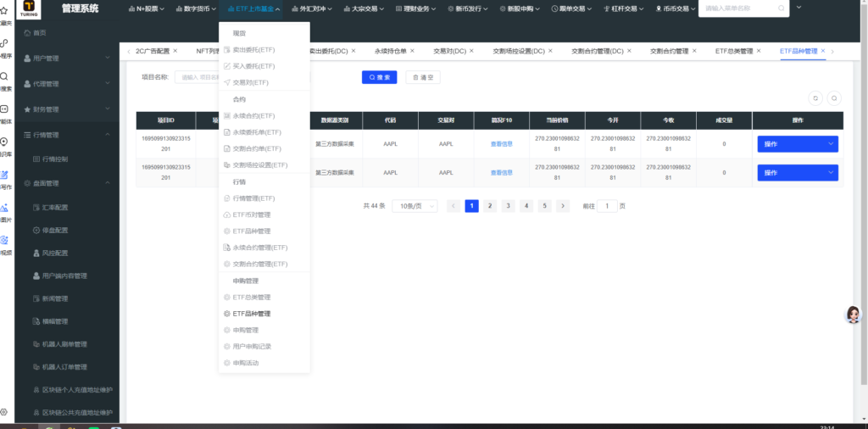The width and height of the screenshot is (868, 429).
Task: Open 理财业务 top menu
Action: tap(415, 8)
